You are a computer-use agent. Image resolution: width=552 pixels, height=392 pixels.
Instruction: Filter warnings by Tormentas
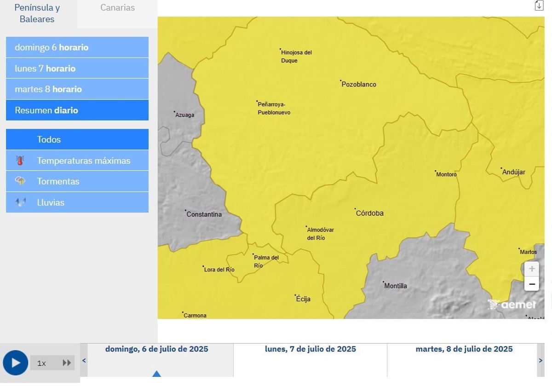(x=77, y=181)
